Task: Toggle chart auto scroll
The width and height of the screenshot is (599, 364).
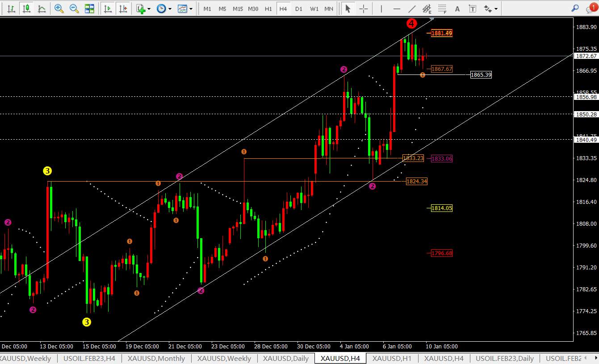Action: point(108,8)
